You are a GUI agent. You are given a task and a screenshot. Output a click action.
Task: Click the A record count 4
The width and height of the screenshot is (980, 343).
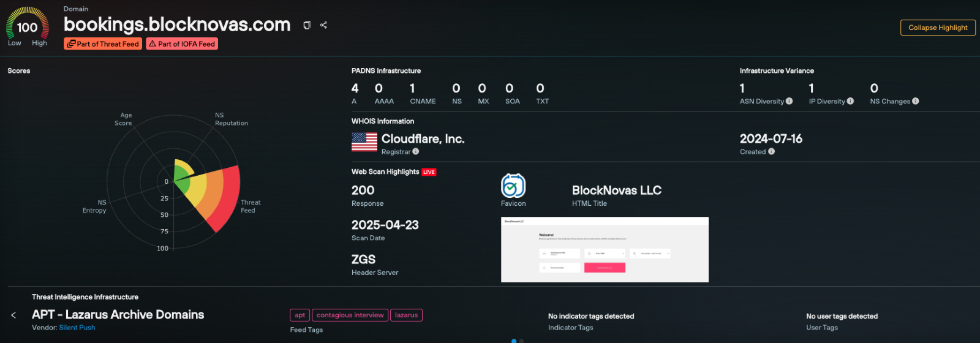click(355, 88)
